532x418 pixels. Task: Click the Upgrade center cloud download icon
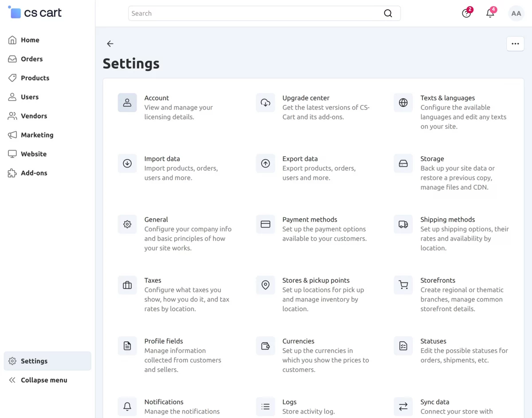pos(266,102)
